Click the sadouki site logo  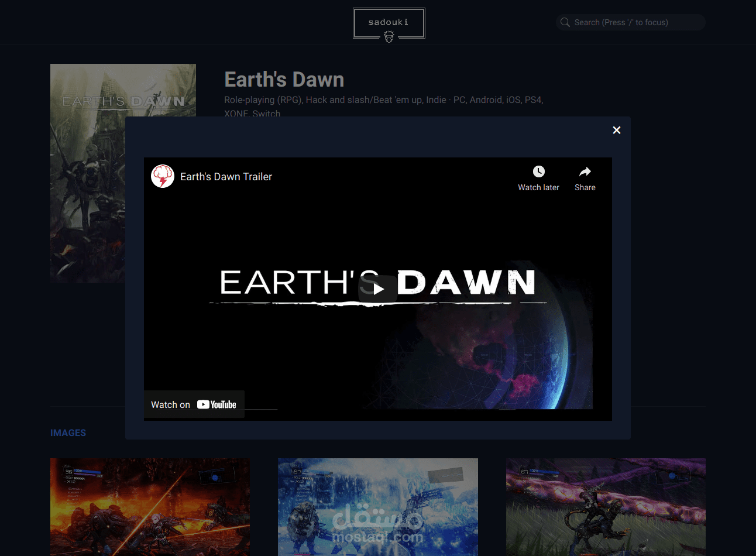click(x=389, y=25)
